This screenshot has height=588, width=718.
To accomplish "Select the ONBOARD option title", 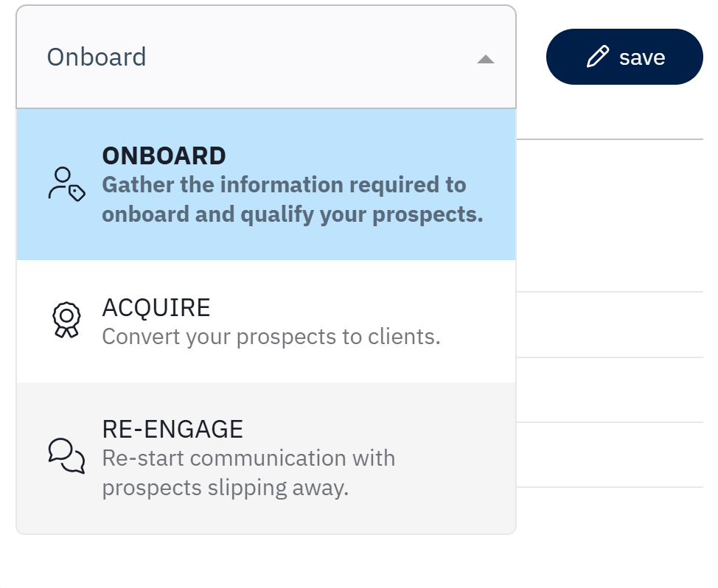I will [x=164, y=155].
